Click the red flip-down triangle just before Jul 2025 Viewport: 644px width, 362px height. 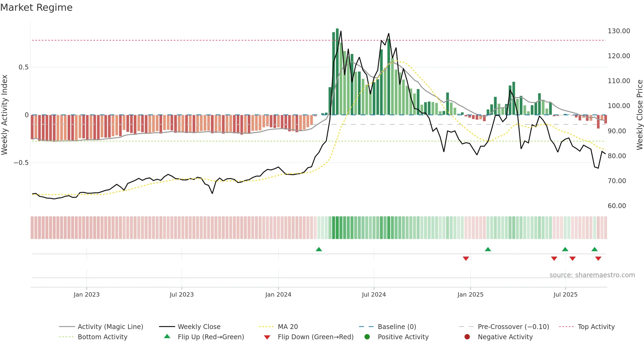pos(554,258)
